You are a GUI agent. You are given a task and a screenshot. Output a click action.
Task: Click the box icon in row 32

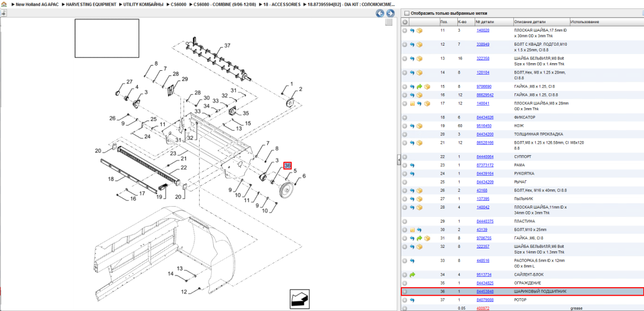click(420, 247)
